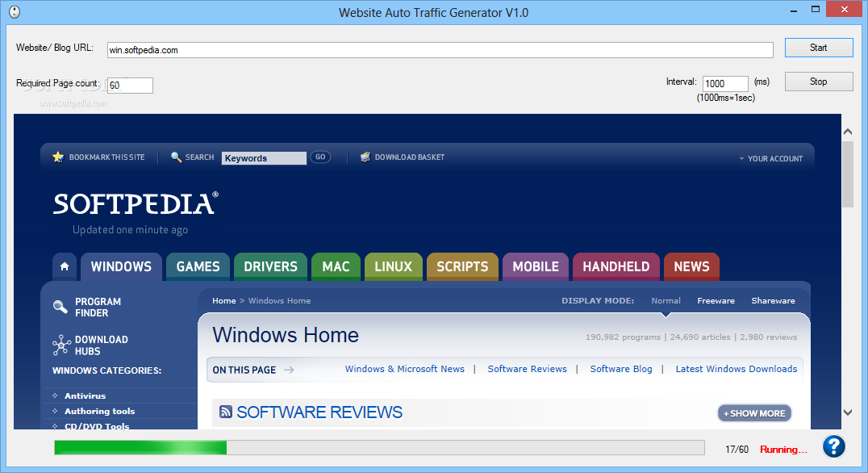868x473 pixels.
Task: Open the CD/DVD Tools category
Action: pyautogui.click(x=97, y=426)
